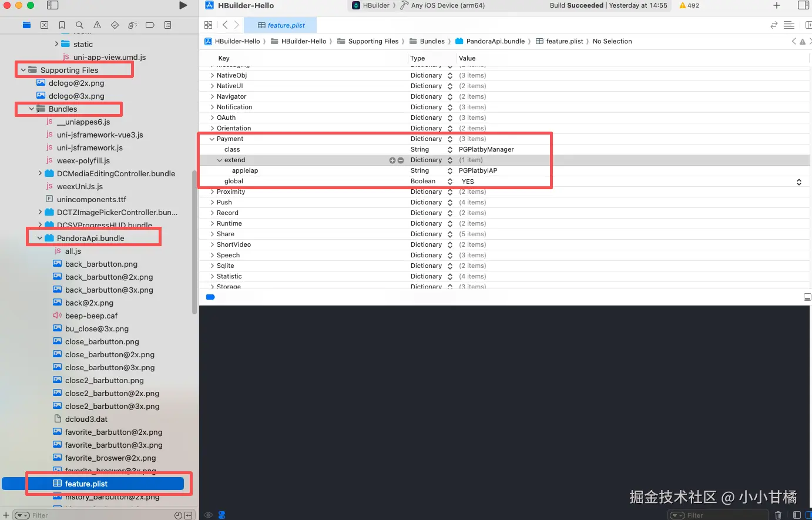Collapse the Payment dictionary row
The height and width of the screenshot is (520, 812).
(212, 139)
